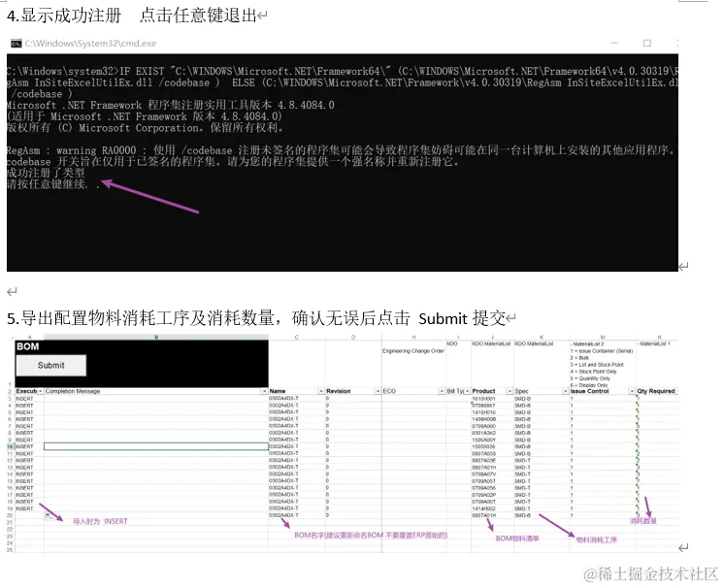Click the Revision column header cell

point(353,391)
